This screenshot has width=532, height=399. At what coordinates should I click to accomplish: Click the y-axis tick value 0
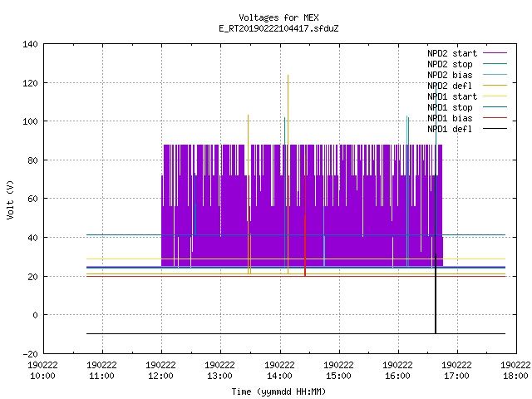pyautogui.click(x=35, y=315)
